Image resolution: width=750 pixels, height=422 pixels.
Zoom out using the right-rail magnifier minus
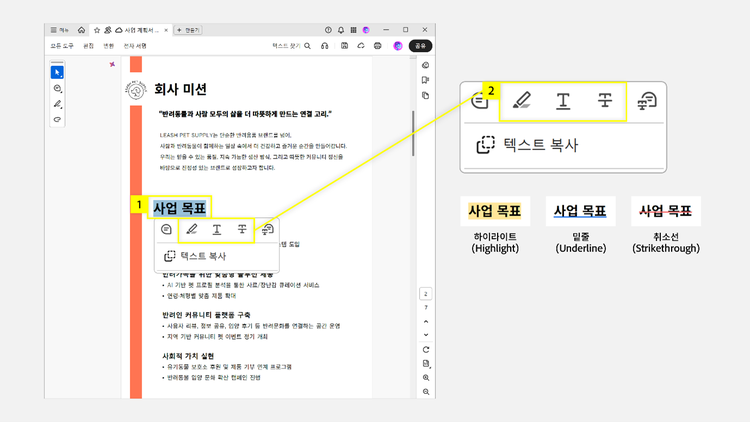(x=426, y=392)
